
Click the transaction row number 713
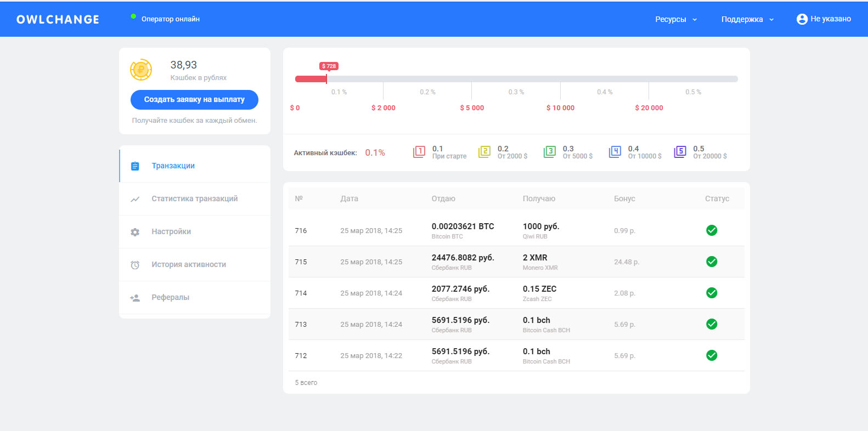pyautogui.click(x=301, y=324)
